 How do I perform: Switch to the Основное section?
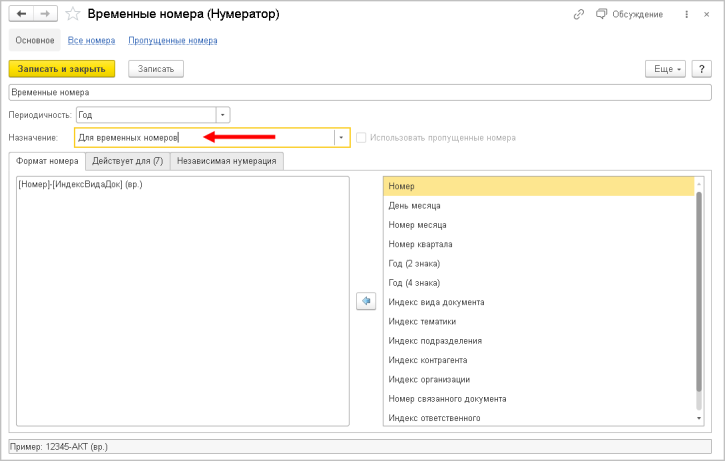tap(35, 40)
